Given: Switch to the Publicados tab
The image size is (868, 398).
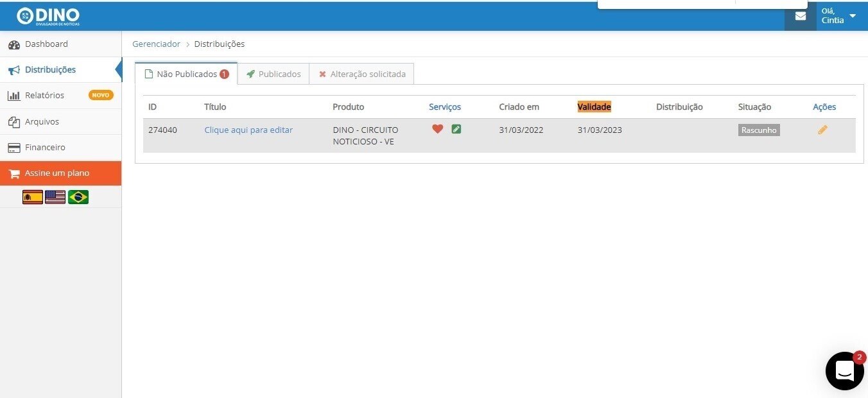Looking at the screenshot, I should (x=273, y=74).
